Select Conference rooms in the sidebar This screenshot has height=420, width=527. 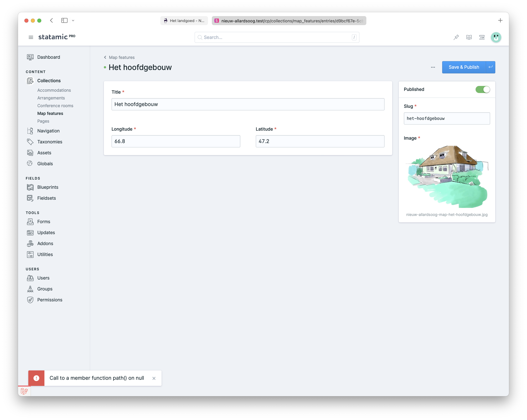click(55, 106)
